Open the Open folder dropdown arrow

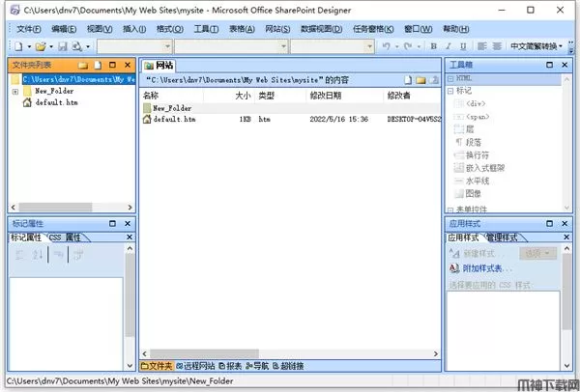(x=51, y=46)
